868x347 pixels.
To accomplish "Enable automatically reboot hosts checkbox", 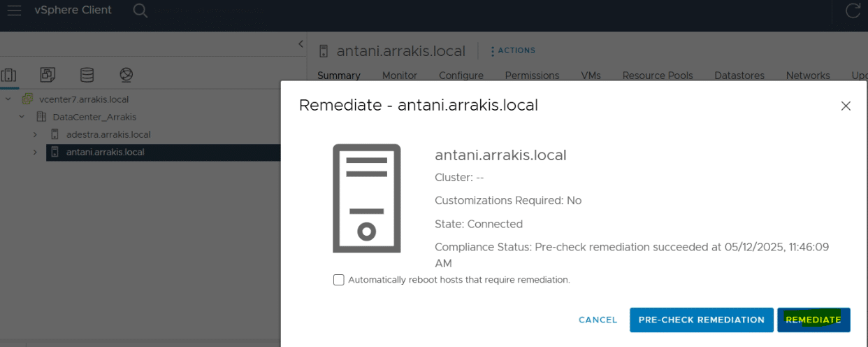I will (x=339, y=280).
